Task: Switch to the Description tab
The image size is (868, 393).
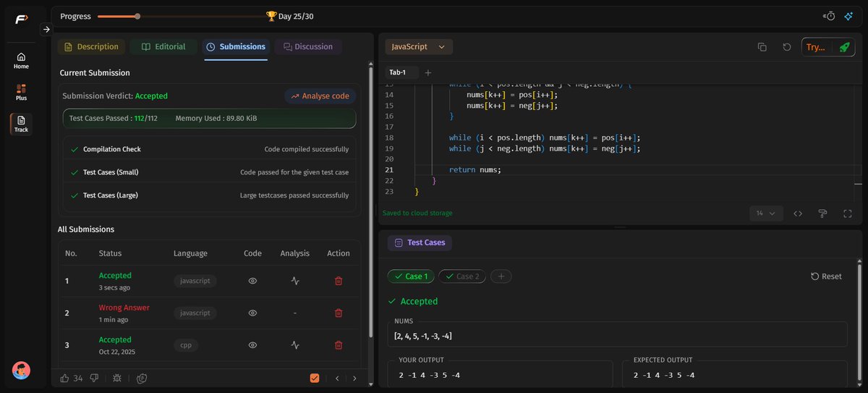Action: 91,46
